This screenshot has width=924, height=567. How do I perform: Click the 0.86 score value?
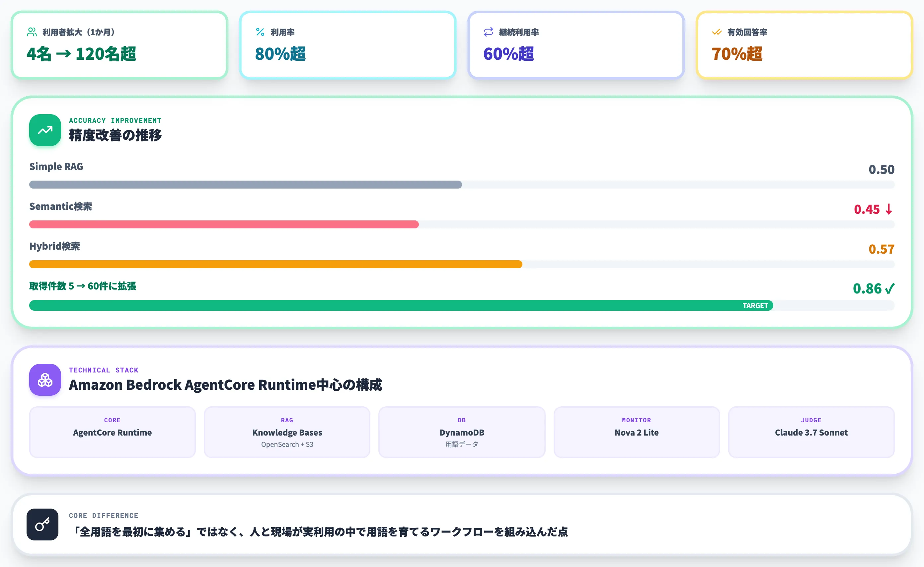tap(867, 288)
